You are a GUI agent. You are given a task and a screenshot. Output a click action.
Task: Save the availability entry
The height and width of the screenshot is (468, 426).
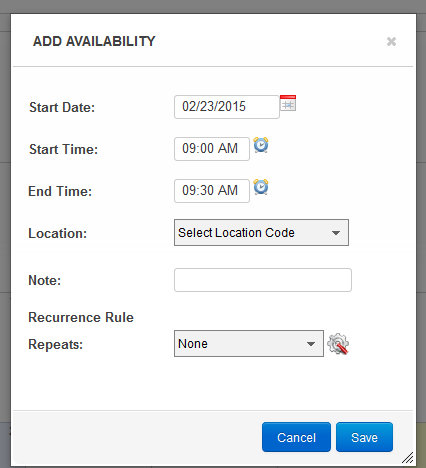(364, 437)
